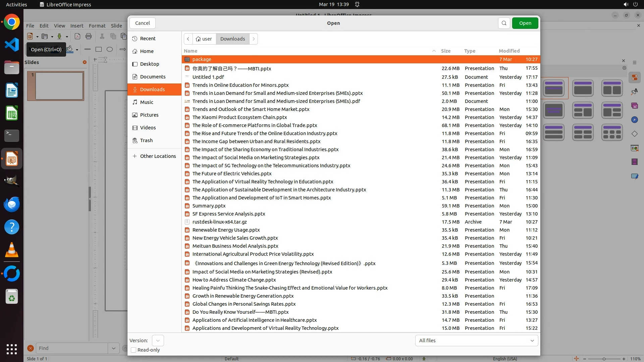Click the back arrow in path bar
Screen dimensions: 644x362
click(x=188, y=39)
